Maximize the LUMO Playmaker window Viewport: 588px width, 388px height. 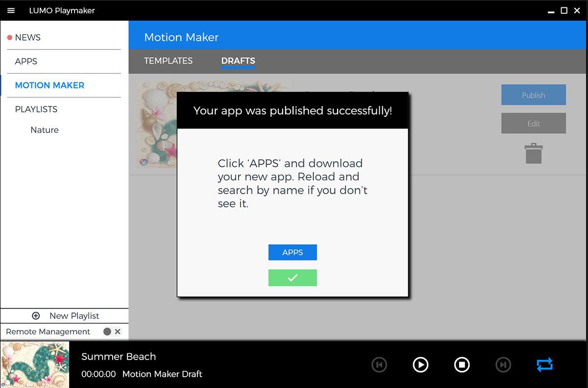pyautogui.click(x=564, y=10)
